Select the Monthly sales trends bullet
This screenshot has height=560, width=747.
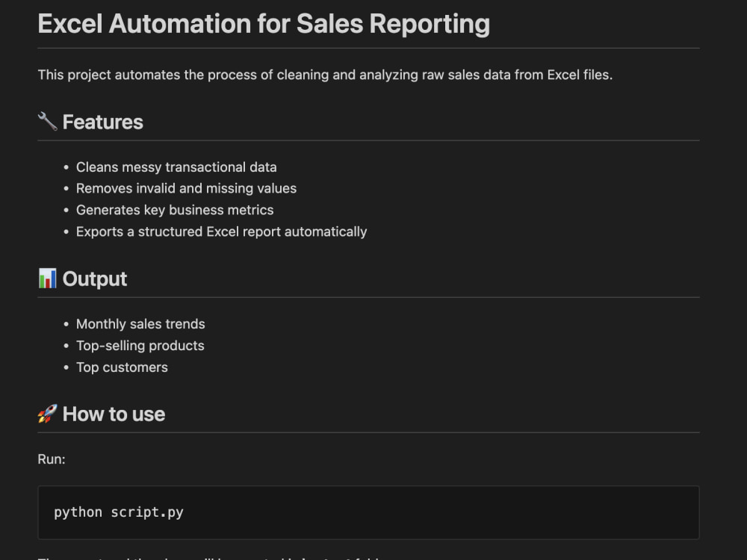click(140, 324)
